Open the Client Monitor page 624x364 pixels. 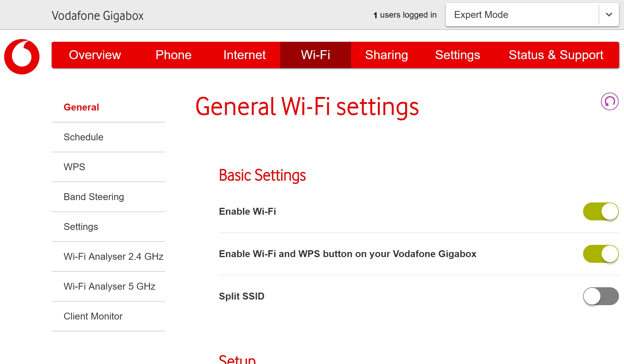click(x=93, y=316)
